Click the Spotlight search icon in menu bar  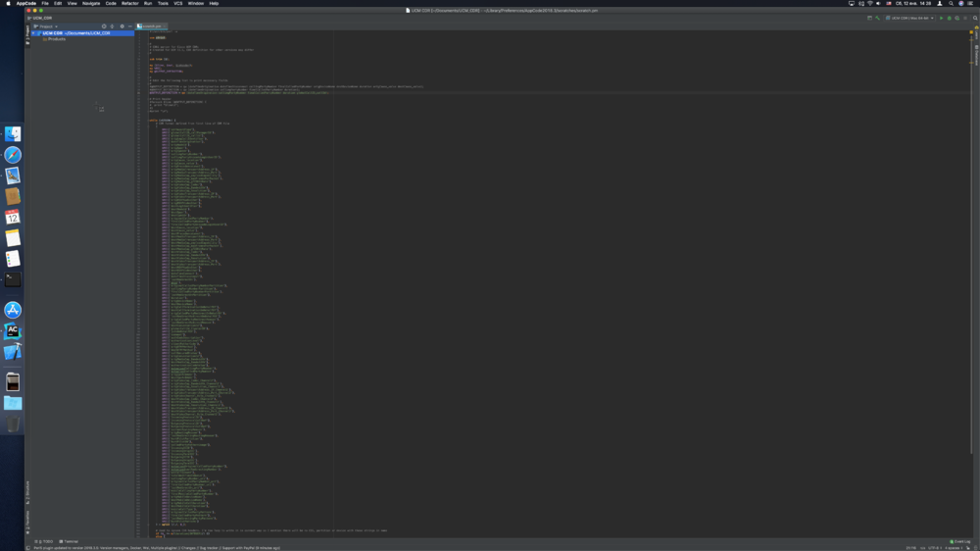pos(952,3)
